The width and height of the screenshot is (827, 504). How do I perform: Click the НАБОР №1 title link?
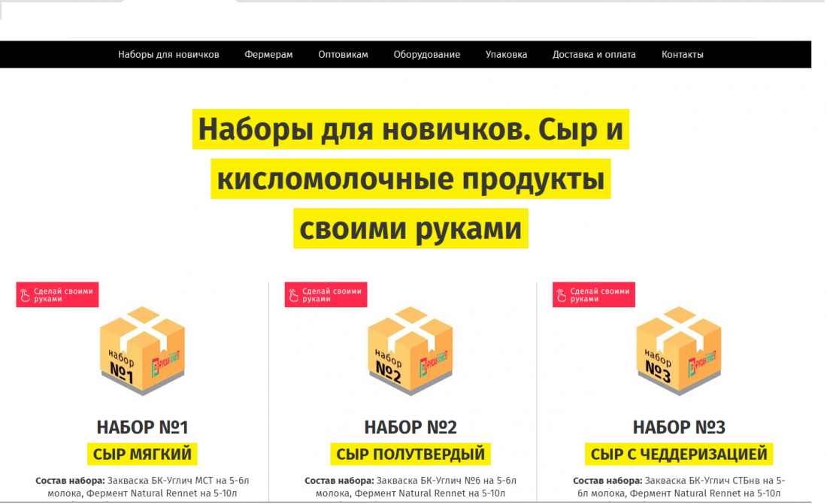pyautogui.click(x=142, y=427)
